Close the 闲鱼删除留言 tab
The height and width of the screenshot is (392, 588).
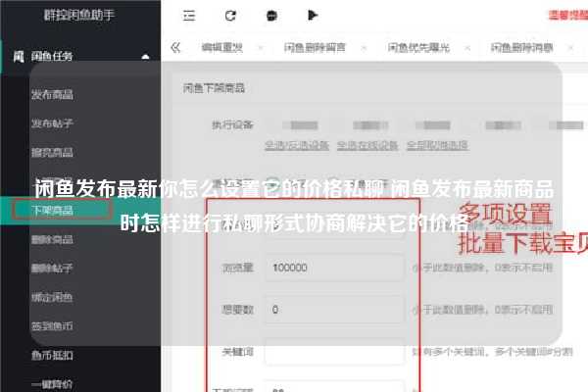364,48
